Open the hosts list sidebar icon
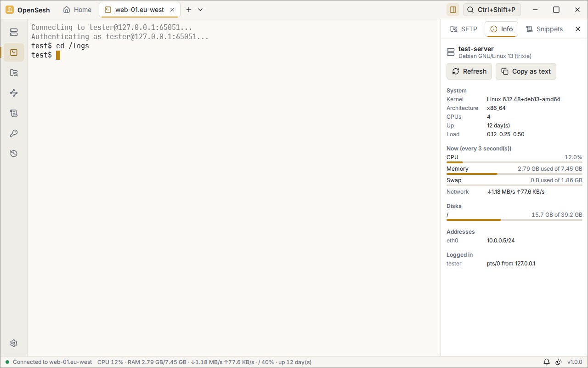 [x=14, y=32]
